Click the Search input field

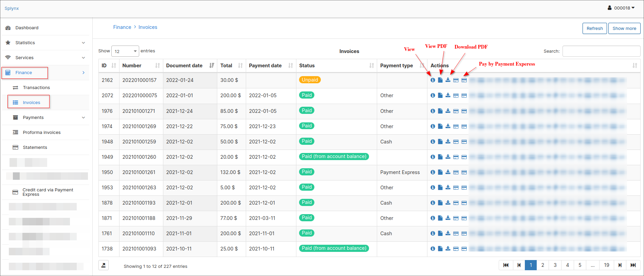(x=601, y=51)
